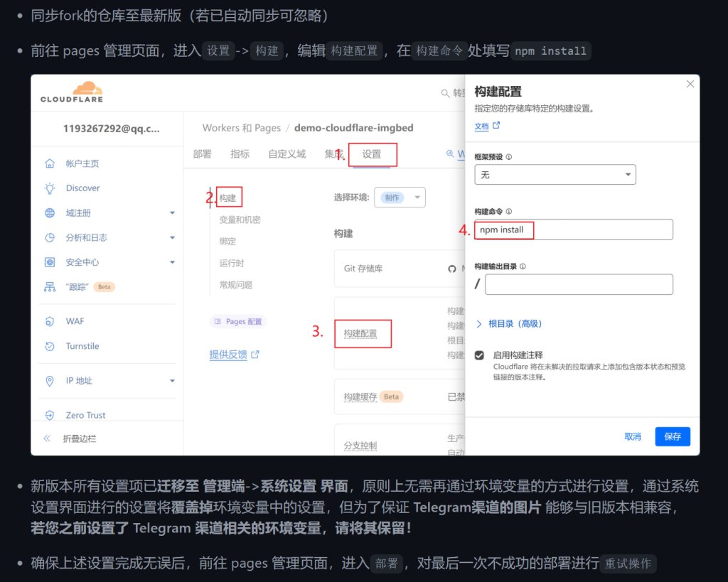
Task: Toggle the 启用构建注释 checkbox
Action: point(480,355)
